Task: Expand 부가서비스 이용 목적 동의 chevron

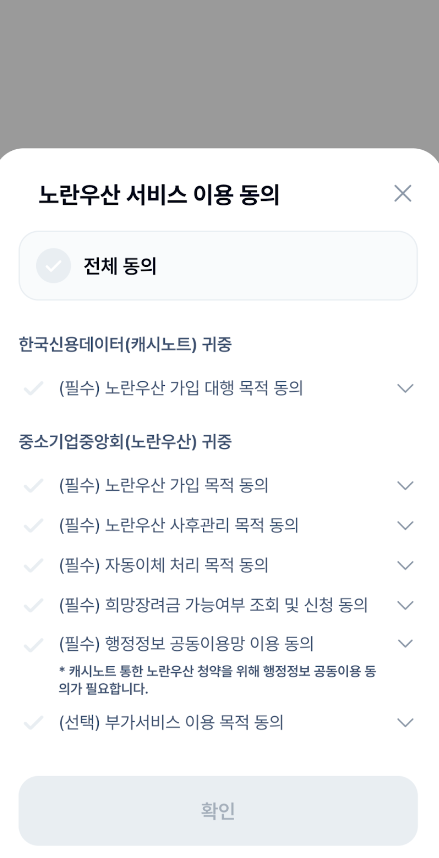Action: [x=405, y=723]
